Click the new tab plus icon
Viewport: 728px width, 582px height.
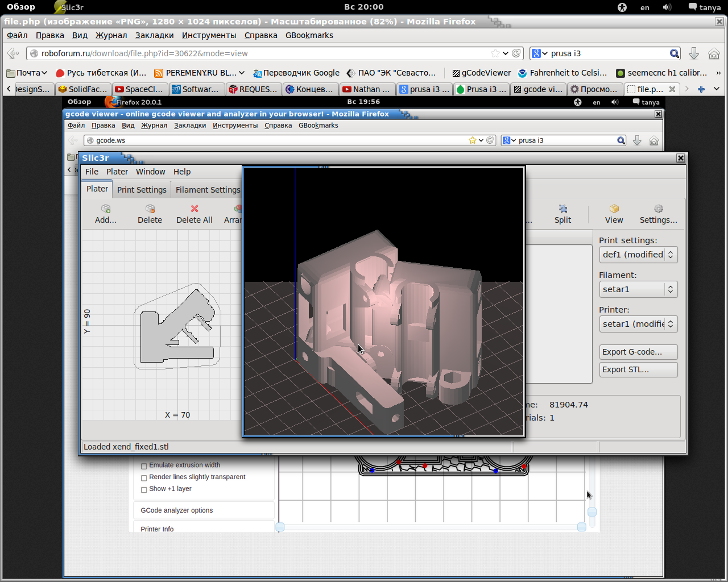coord(701,89)
